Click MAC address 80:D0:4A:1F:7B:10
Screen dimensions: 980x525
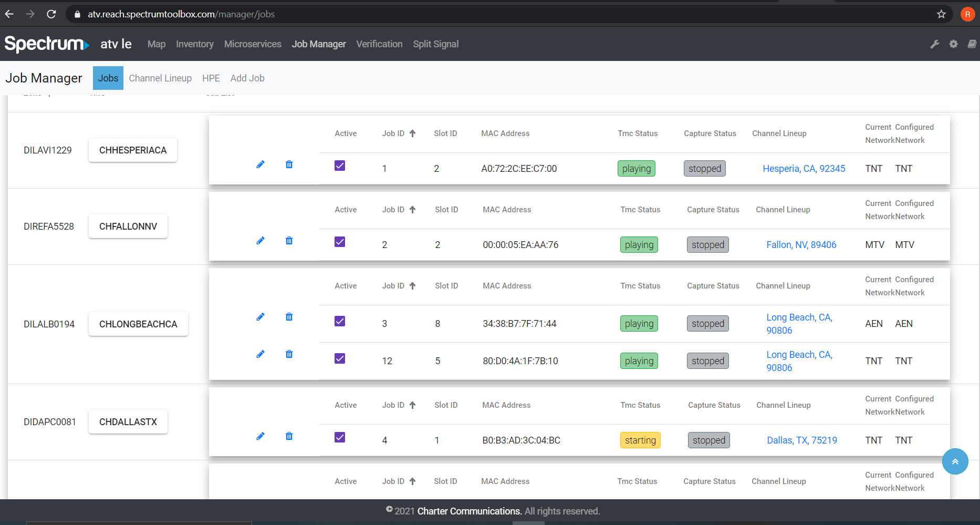[x=520, y=361]
